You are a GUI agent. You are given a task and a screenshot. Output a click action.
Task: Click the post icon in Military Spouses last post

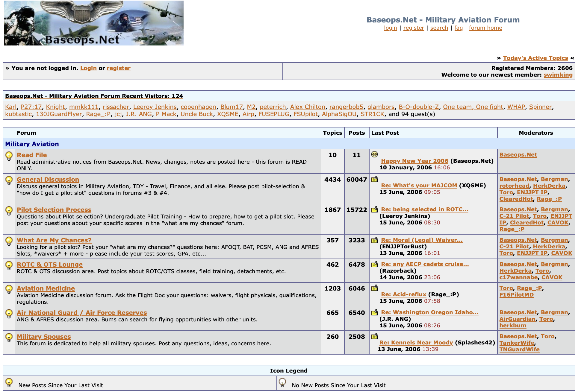tap(374, 336)
